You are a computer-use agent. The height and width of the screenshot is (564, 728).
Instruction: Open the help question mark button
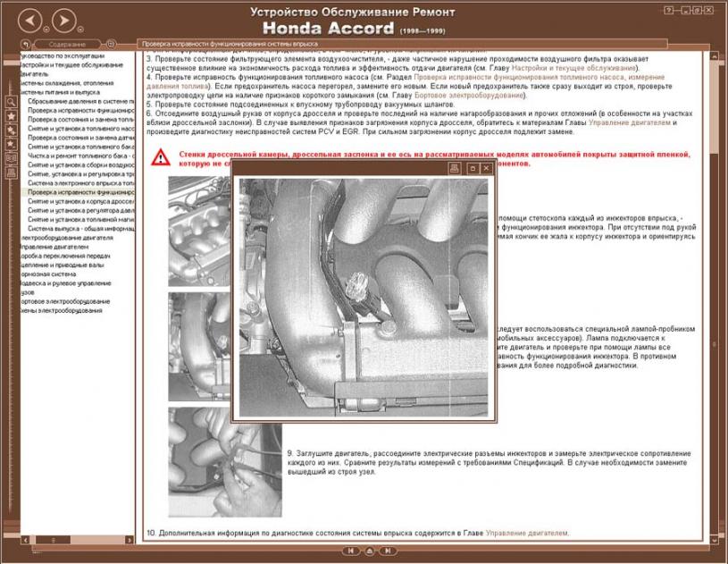click(668, 10)
